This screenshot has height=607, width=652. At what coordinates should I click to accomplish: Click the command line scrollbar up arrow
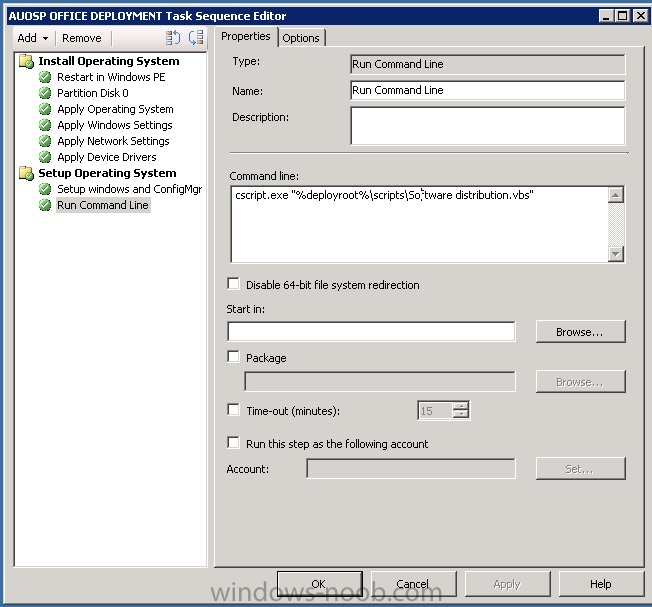coord(616,195)
